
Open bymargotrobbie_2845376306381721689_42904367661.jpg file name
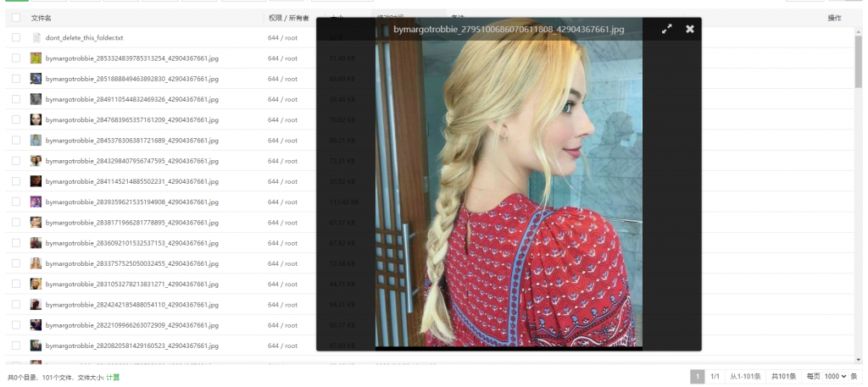(x=131, y=141)
